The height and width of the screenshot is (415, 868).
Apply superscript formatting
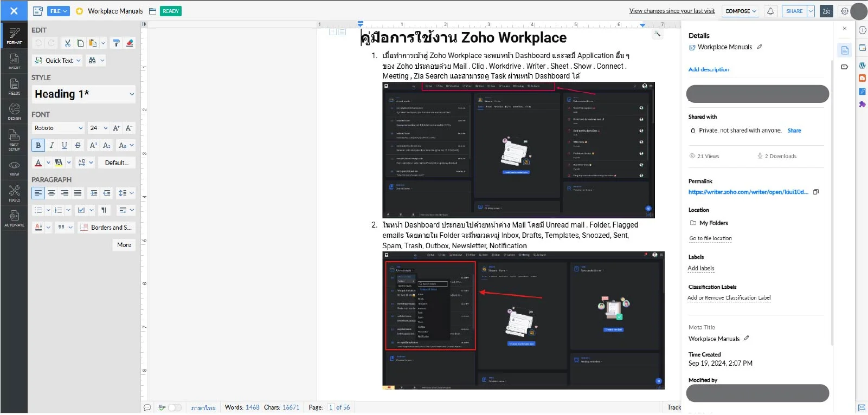pyautogui.click(x=93, y=145)
